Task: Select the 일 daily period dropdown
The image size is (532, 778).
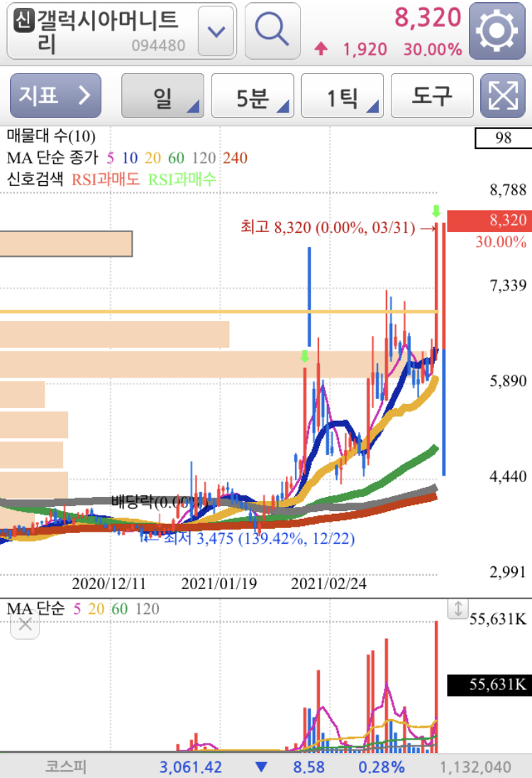Action: click(162, 96)
